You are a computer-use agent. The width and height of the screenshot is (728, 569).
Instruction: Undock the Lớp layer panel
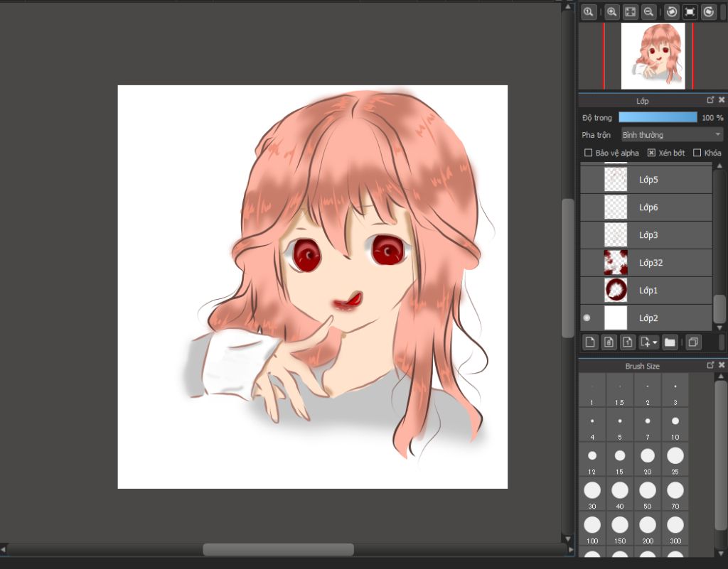[x=710, y=99]
